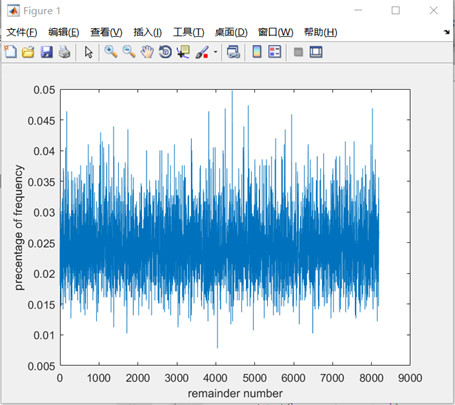Save the figure with floppy disk icon
Viewport: 455px width, 405px height.
coord(47,52)
